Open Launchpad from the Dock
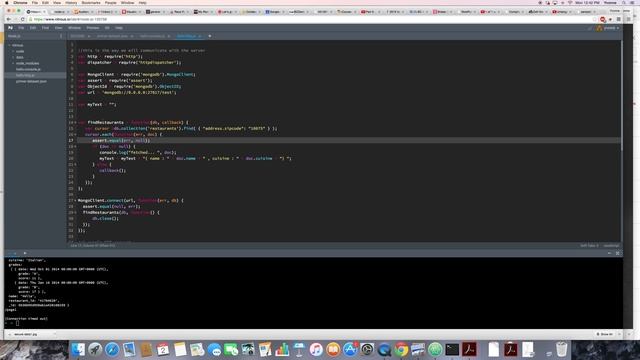The height and width of the screenshot is (360, 640). [x=95, y=349]
